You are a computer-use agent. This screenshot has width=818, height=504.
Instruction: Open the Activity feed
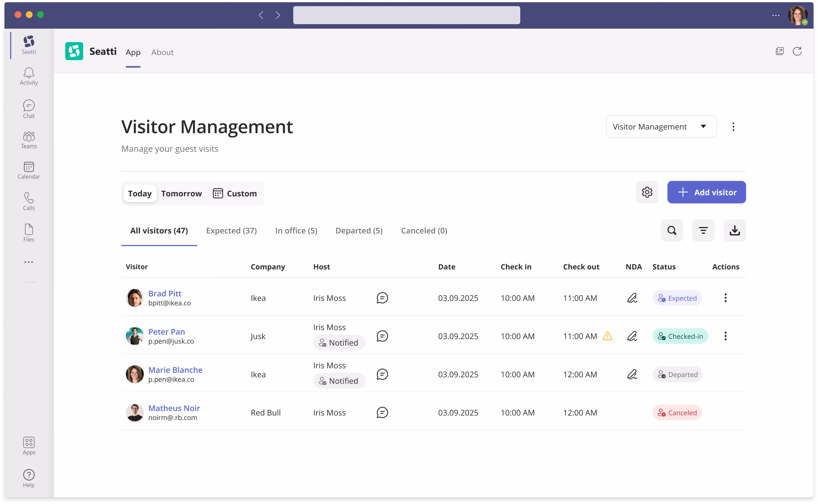tap(29, 77)
